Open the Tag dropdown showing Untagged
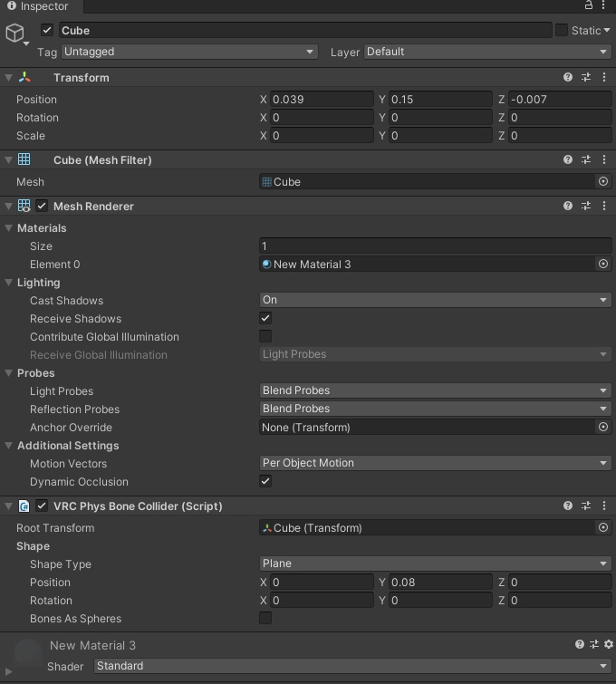The image size is (616, 684). click(189, 52)
